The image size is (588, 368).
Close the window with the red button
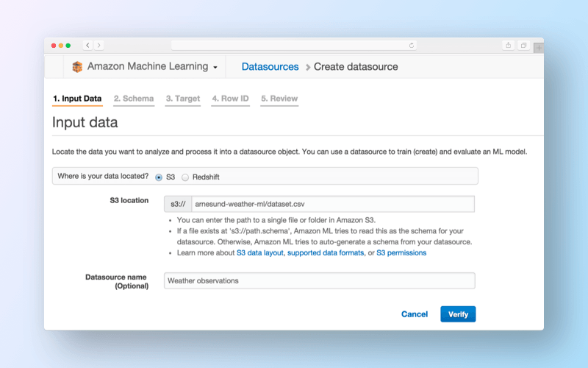pos(54,46)
